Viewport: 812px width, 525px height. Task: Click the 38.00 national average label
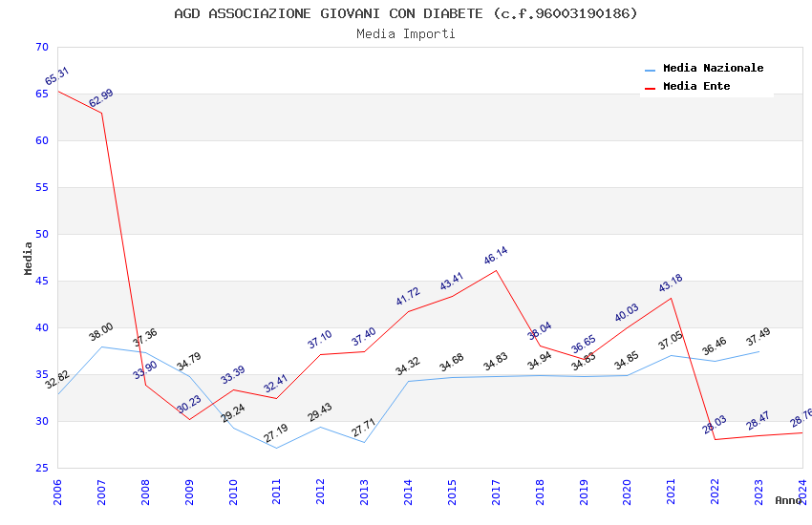coord(101,332)
